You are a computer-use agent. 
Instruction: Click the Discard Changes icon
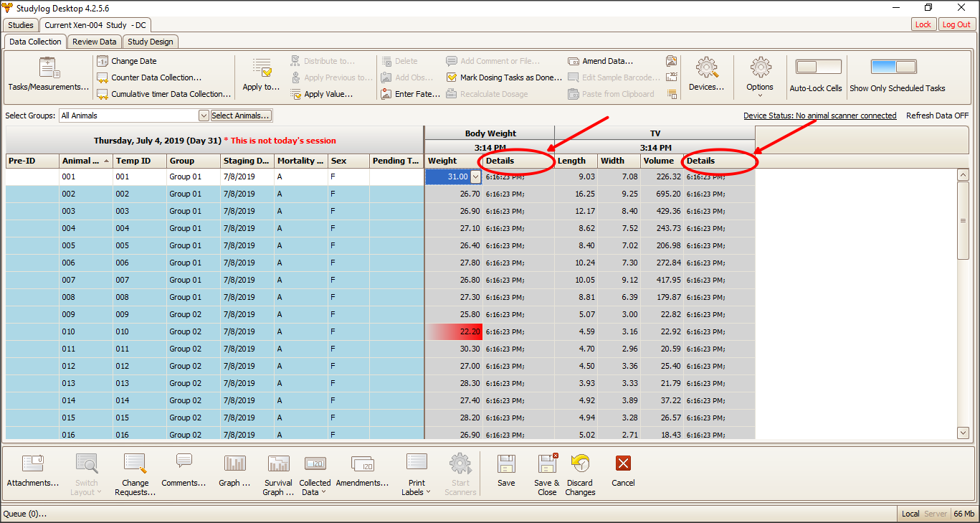pos(580,464)
